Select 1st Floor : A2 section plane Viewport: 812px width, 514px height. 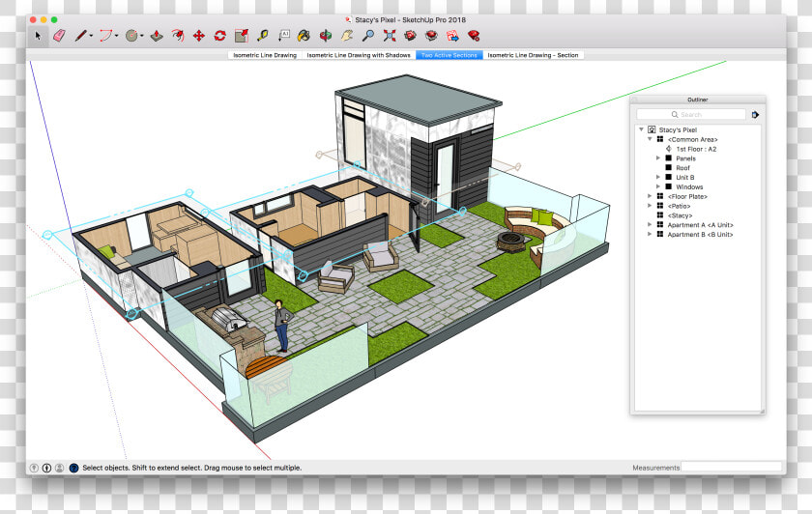tap(696, 149)
